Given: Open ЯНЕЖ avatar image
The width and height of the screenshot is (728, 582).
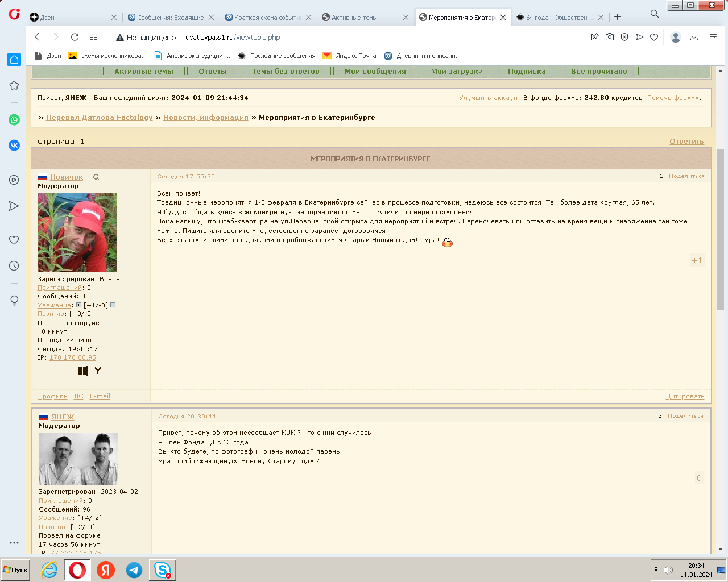Looking at the screenshot, I should pos(78,459).
